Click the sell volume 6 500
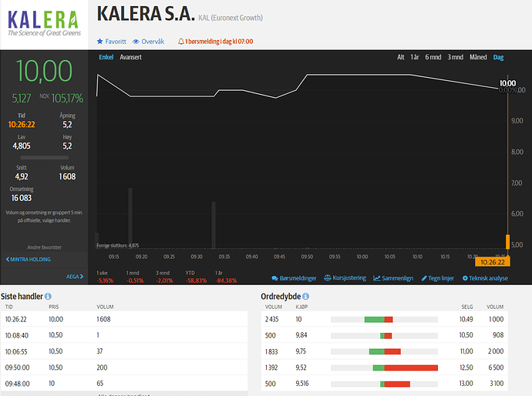 [x=496, y=367]
